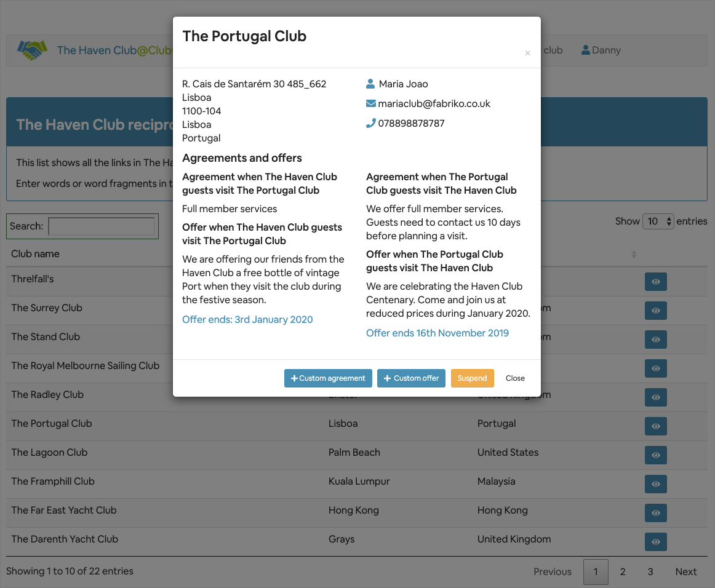Click the Danny user profile icon
The image size is (715, 588).
pyautogui.click(x=586, y=50)
